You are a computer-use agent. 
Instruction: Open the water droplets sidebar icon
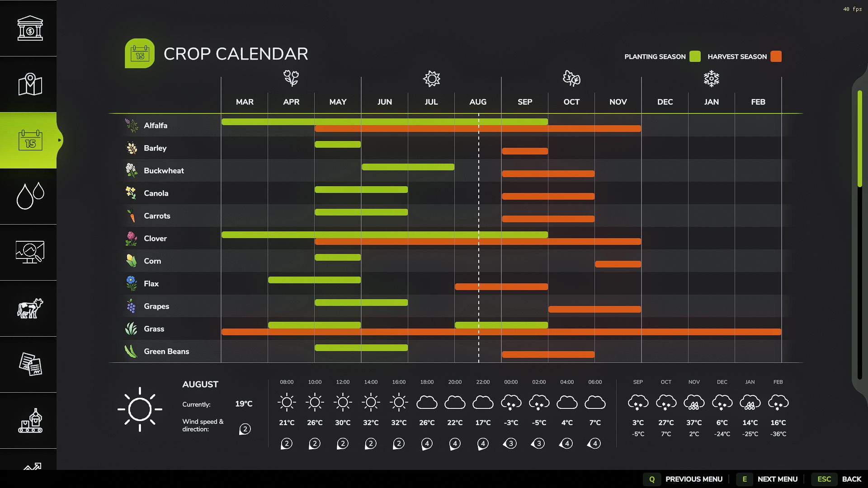click(x=30, y=196)
